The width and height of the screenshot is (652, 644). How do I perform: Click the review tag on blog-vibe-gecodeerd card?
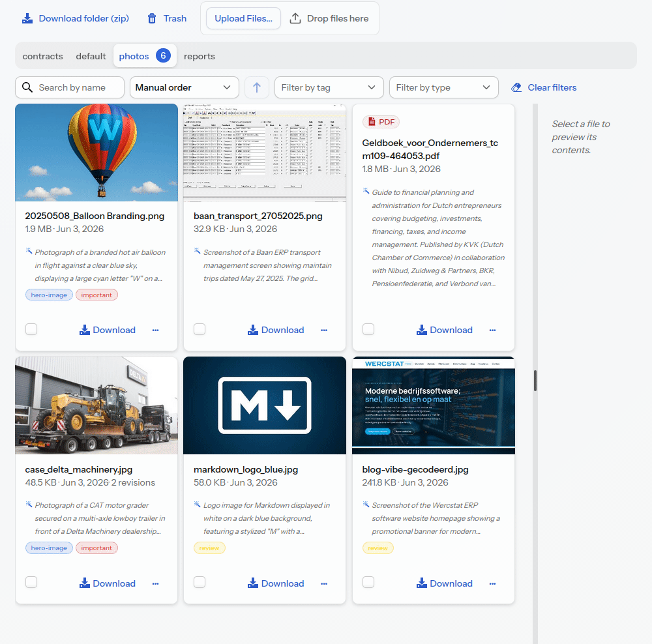tap(378, 548)
